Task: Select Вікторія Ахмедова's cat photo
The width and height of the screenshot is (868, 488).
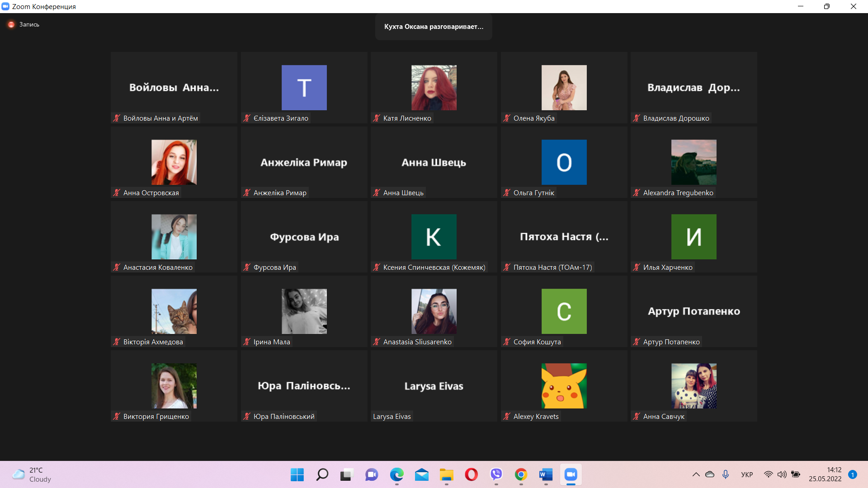Action: [x=174, y=311]
